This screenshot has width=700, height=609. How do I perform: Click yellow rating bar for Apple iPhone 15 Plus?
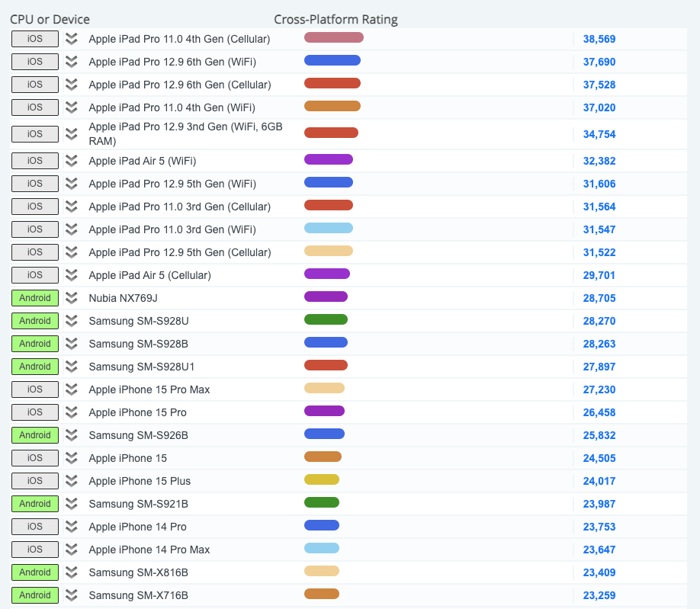(x=322, y=479)
